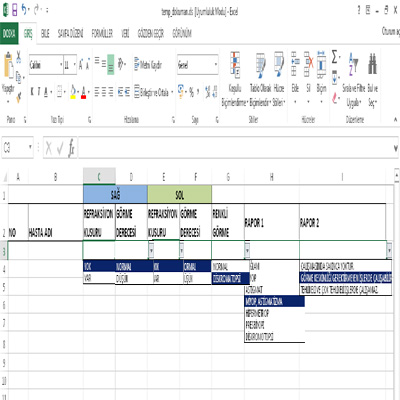Click Find and Select binoculars icon

click(x=372, y=64)
